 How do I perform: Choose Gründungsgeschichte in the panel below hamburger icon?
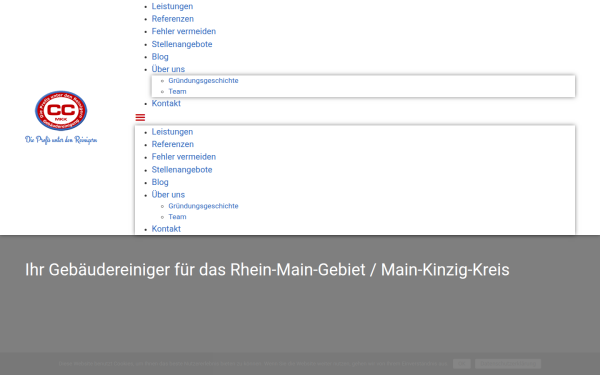pos(203,206)
